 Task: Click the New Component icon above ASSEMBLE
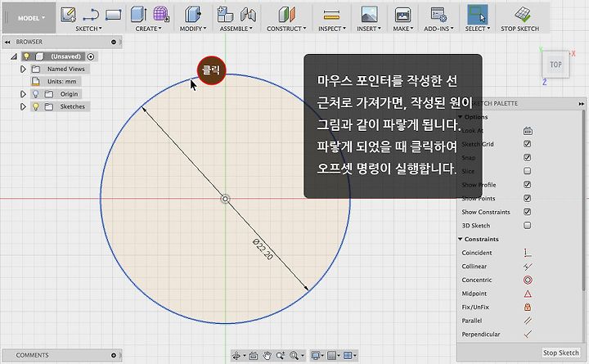[225, 15]
